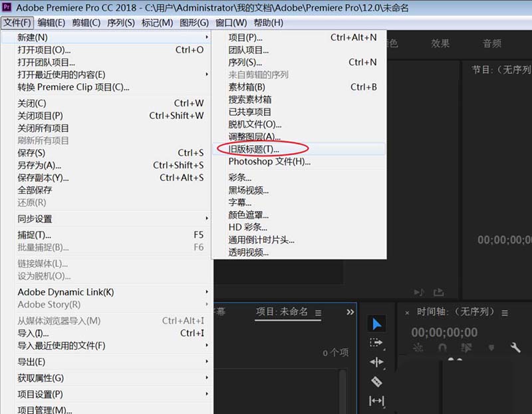Expand Adobe Dynamic Link(K) submenu
The image size is (532, 414).
106,292
